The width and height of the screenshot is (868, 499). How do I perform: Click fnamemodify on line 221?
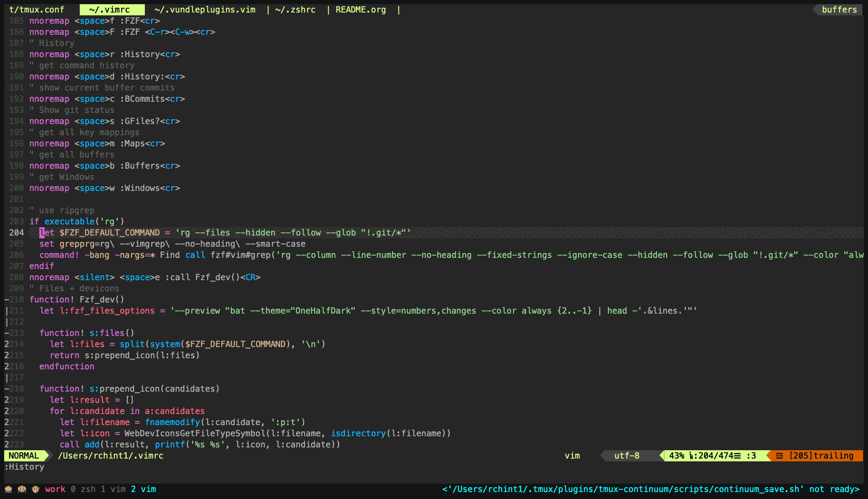click(x=172, y=422)
